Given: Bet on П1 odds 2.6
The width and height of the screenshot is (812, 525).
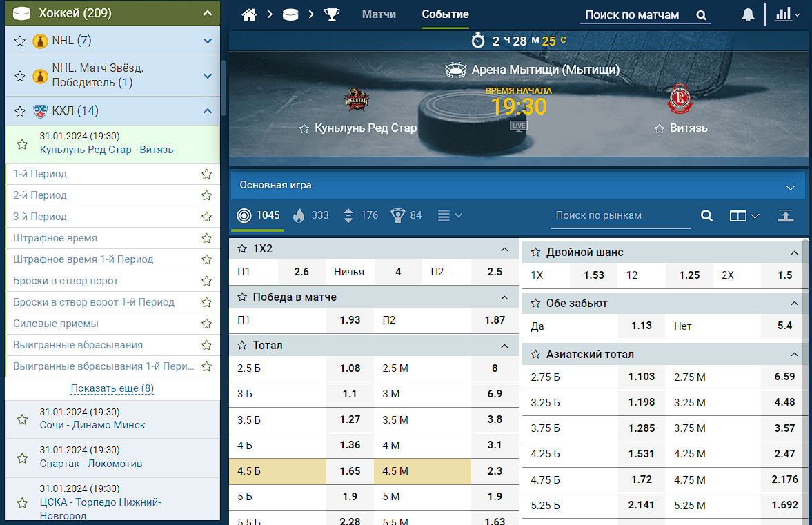Looking at the screenshot, I should coord(302,272).
